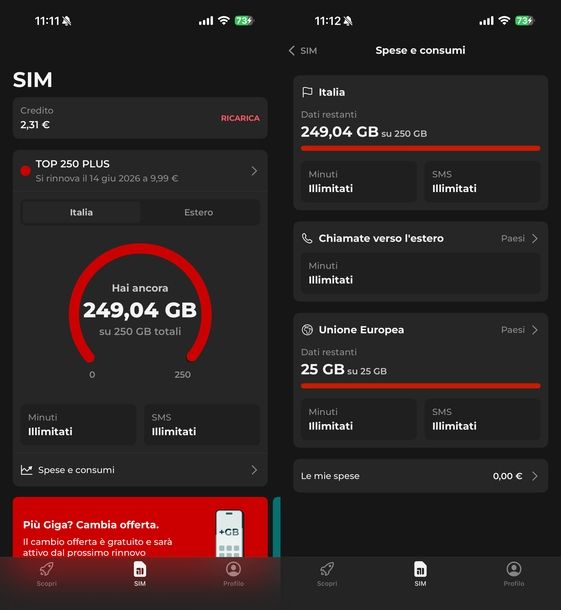Screen dimensions: 561x610
Task: Tap the +GB phone illustration in the banner
Action: click(x=229, y=533)
